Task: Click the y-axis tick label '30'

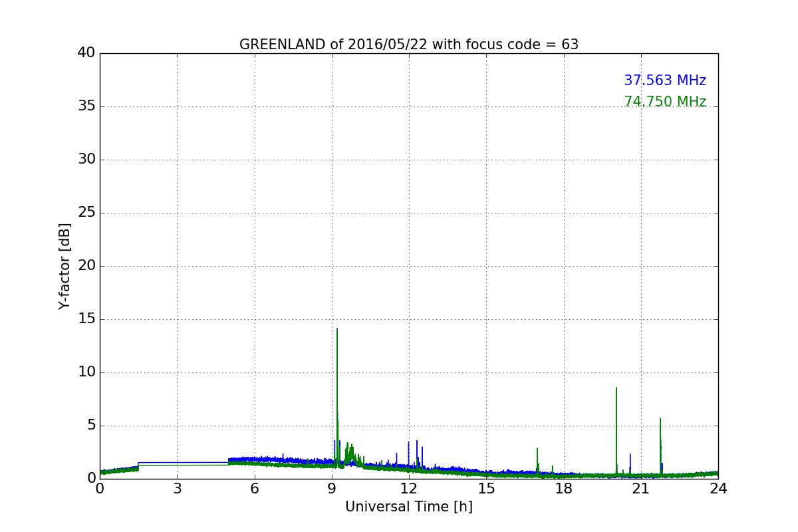Action: coord(86,159)
